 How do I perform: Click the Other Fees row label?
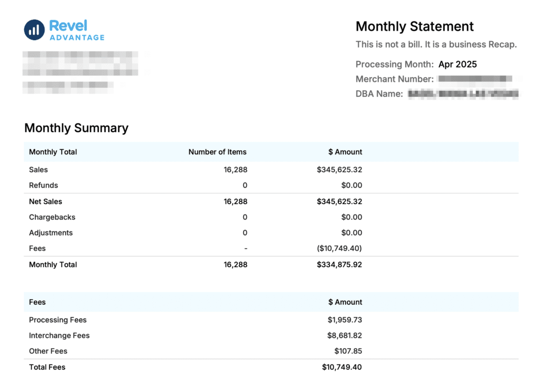pyautogui.click(x=48, y=351)
